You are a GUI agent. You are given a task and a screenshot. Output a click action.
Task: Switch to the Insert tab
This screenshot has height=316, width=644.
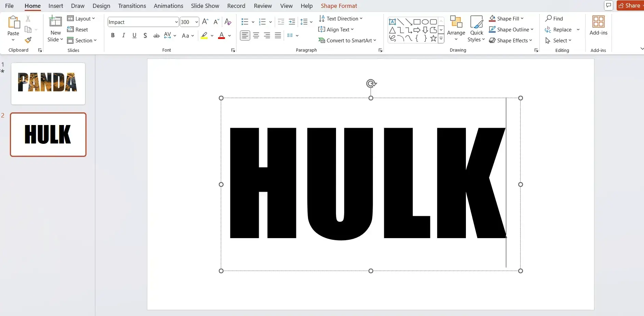tap(56, 6)
